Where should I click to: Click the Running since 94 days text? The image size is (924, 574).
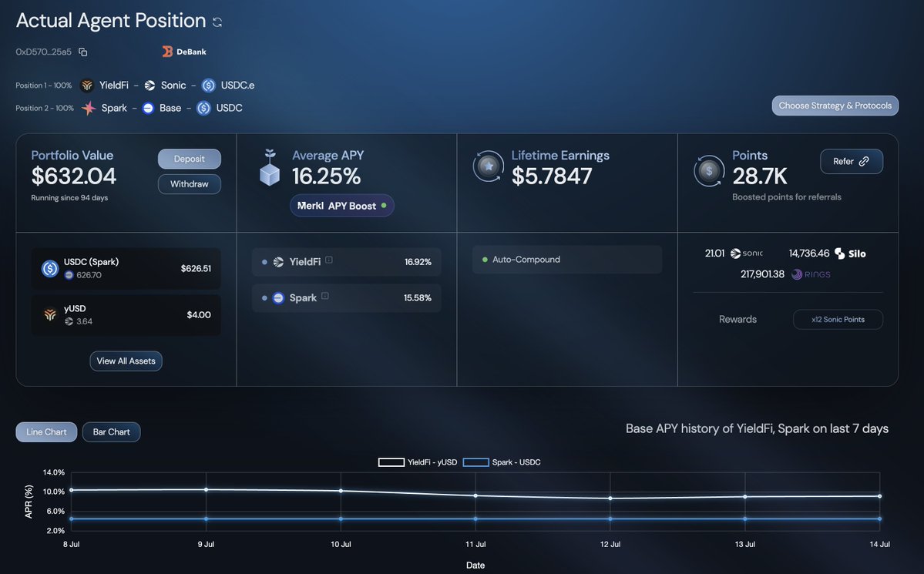pyautogui.click(x=69, y=198)
